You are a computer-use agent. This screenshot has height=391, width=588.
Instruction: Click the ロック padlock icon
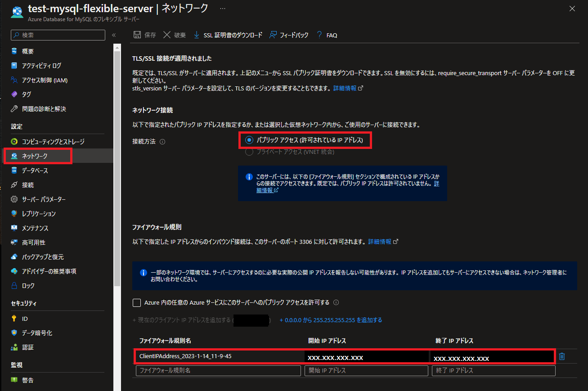(x=14, y=286)
